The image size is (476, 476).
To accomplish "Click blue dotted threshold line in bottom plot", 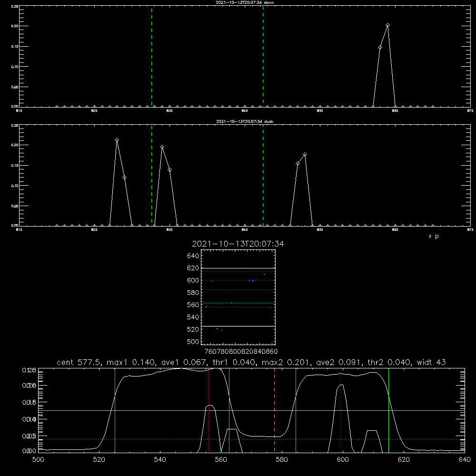I will 251,439.
